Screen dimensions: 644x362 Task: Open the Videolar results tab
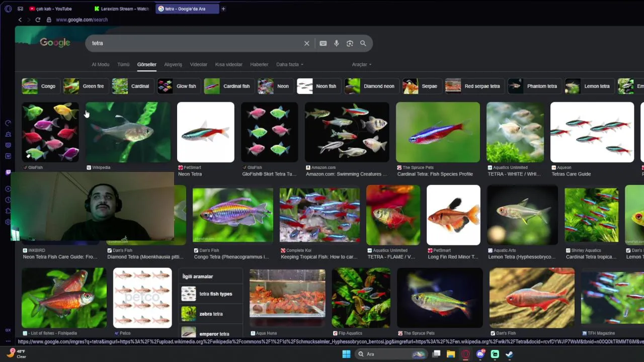[198, 64]
